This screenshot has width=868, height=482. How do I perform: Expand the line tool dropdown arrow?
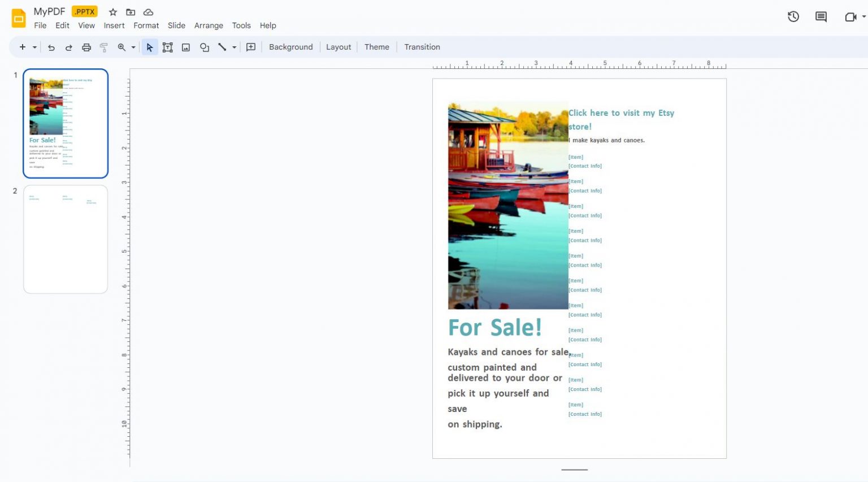pos(234,47)
